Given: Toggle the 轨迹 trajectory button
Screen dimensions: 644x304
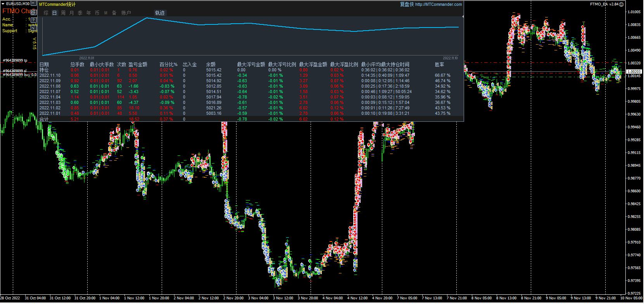Looking at the screenshot, I should pyautogui.click(x=160, y=13).
